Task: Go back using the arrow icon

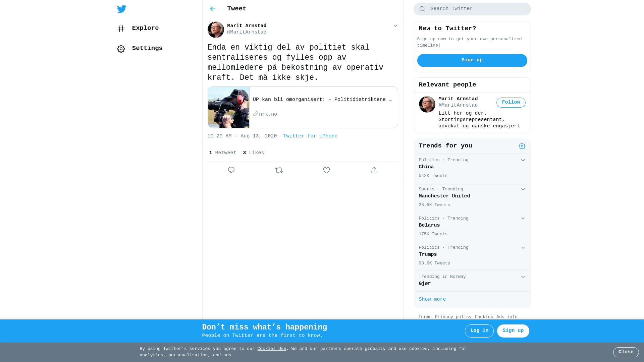Action: point(213,9)
